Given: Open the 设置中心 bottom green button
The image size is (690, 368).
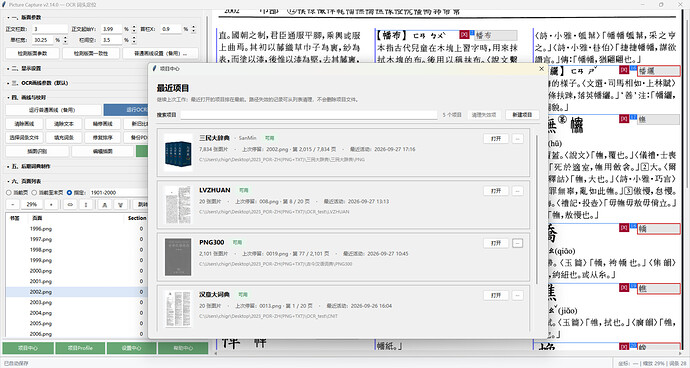Looking at the screenshot, I should point(131,348).
